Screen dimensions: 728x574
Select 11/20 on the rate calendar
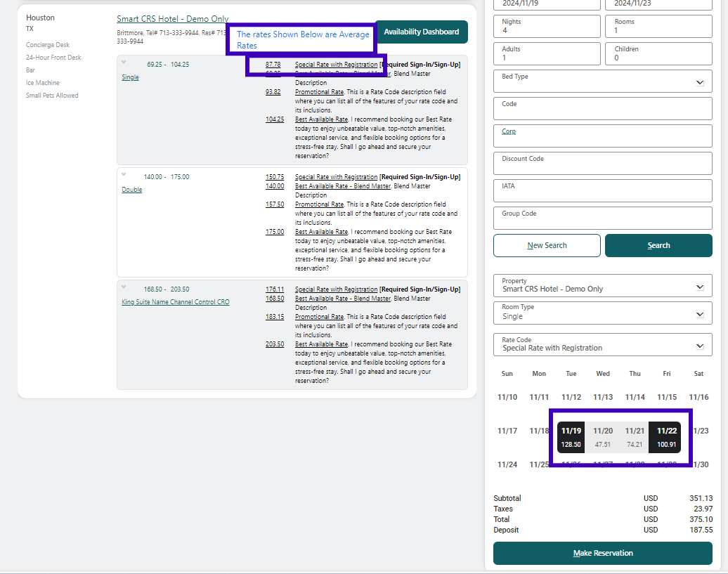pos(603,437)
